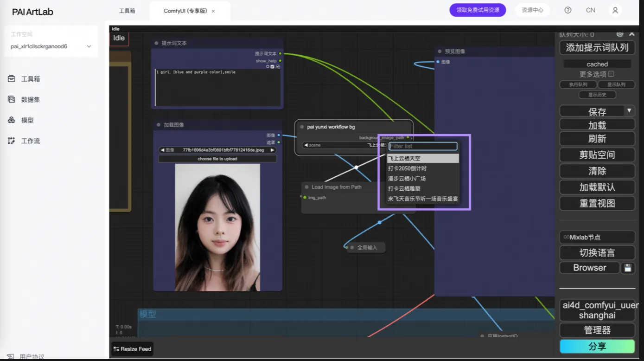
Task: Switch to the 工具箱 tab
Action: click(x=127, y=11)
